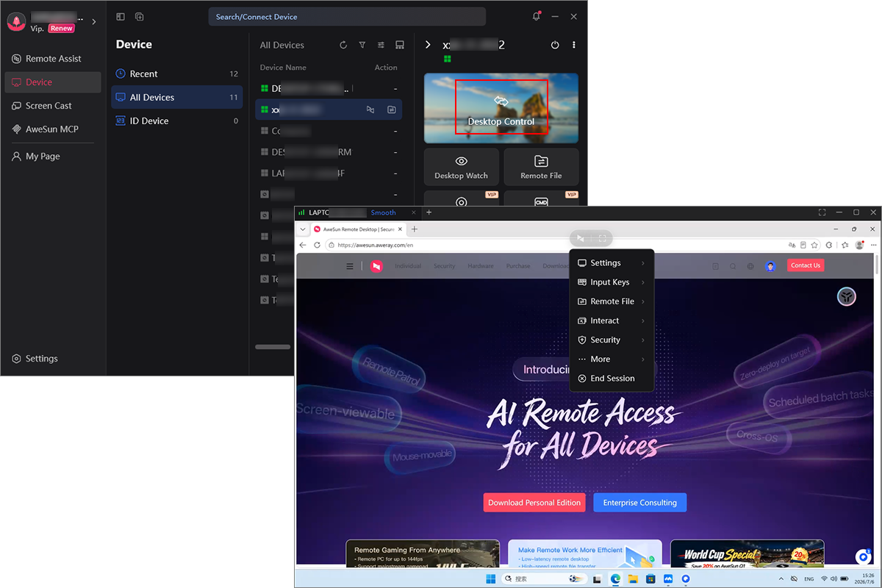Click the Enterprise Consulting button

pos(639,503)
